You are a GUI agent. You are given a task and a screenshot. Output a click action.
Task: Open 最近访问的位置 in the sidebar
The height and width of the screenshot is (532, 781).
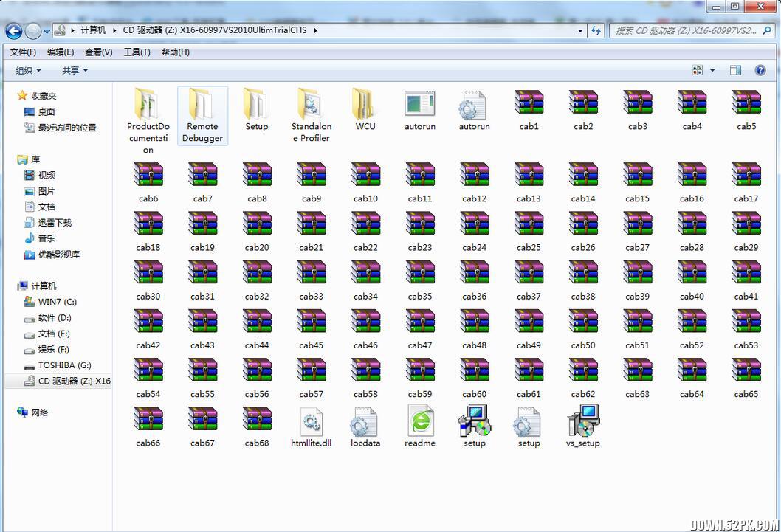(66, 128)
